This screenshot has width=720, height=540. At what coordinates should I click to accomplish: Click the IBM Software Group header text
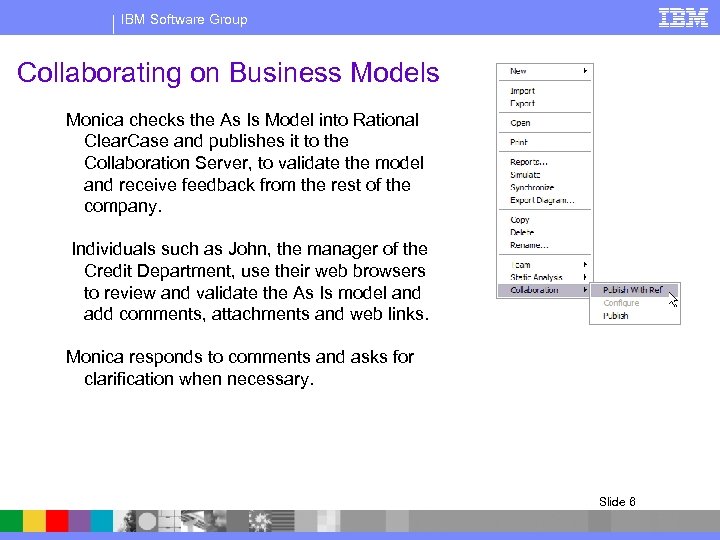[184, 19]
